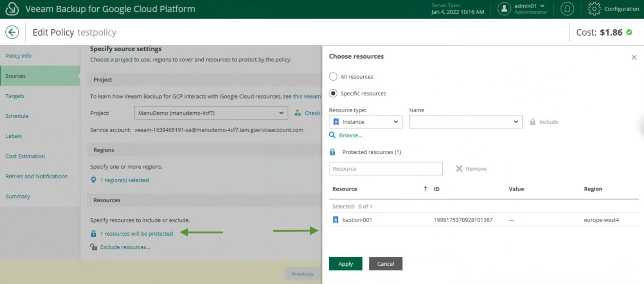Click the protected resources lock icon in Resources section
Image resolution: width=644 pixels, height=284 pixels.
pyautogui.click(x=93, y=233)
